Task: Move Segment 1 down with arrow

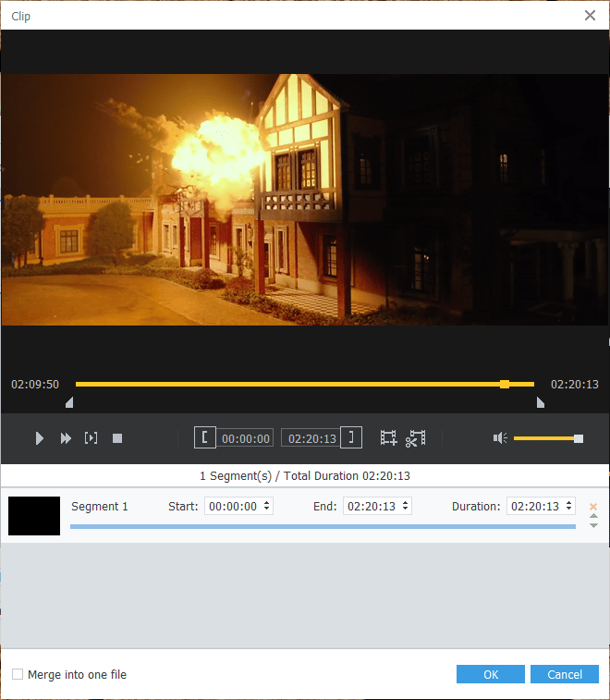Action: click(593, 525)
